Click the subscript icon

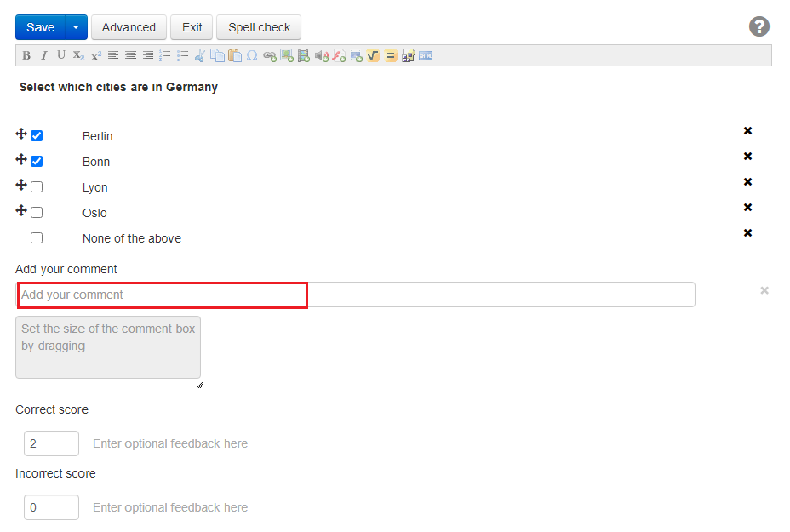point(78,56)
